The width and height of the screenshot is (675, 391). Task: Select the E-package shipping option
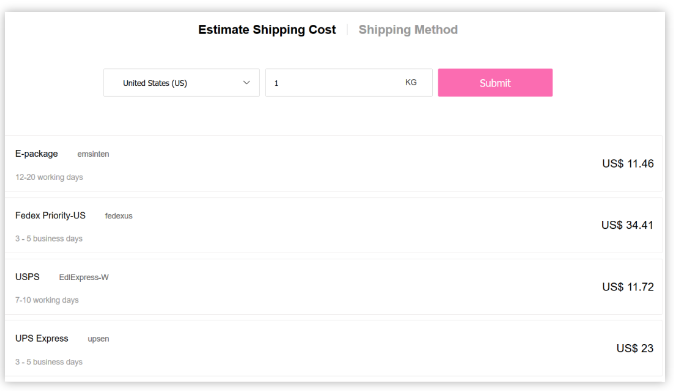334,164
